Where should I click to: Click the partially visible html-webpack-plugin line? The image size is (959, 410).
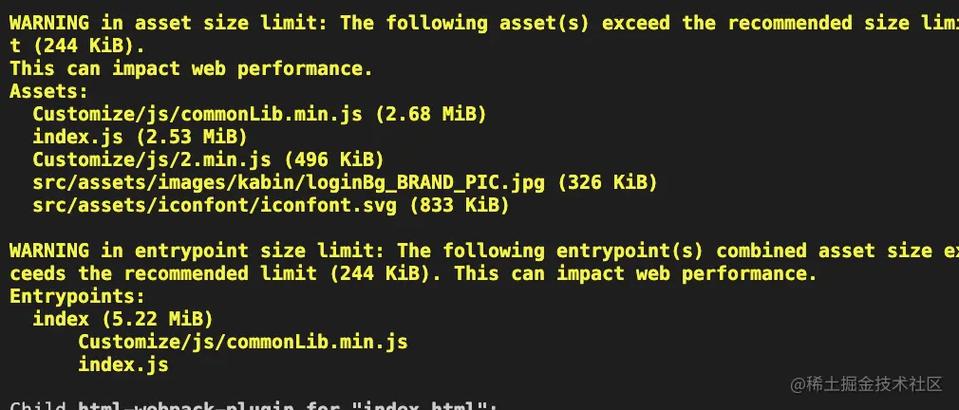tap(280, 405)
